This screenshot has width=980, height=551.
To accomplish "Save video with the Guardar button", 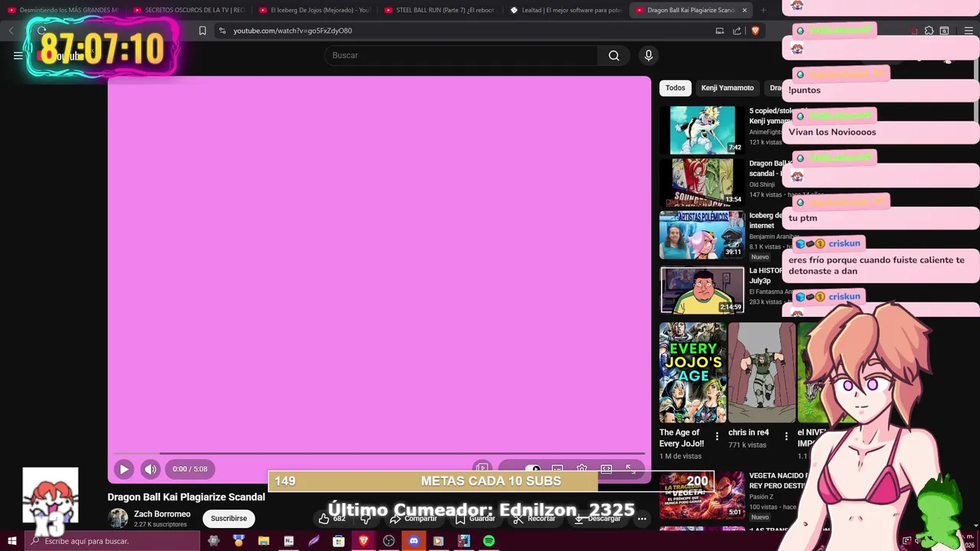I will pos(475,518).
